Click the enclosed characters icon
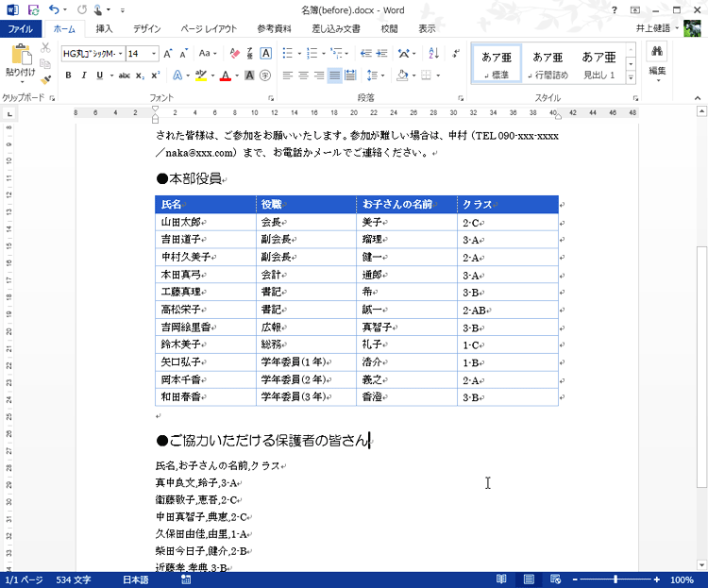The image size is (708, 588). (265, 76)
